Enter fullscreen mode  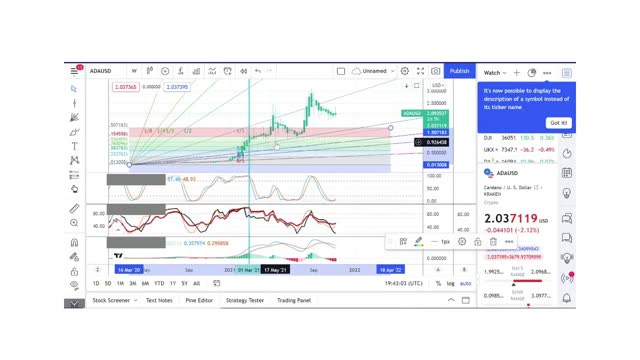(x=420, y=71)
